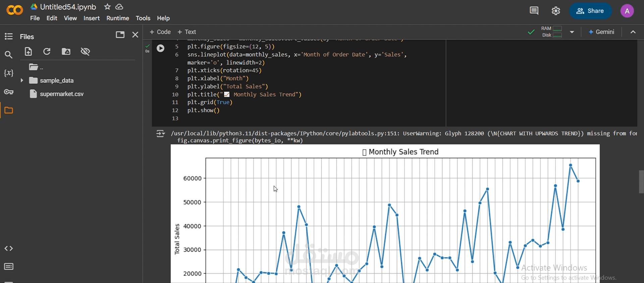The image size is (644, 283).
Task: Open the View menu
Action: pyautogui.click(x=70, y=18)
